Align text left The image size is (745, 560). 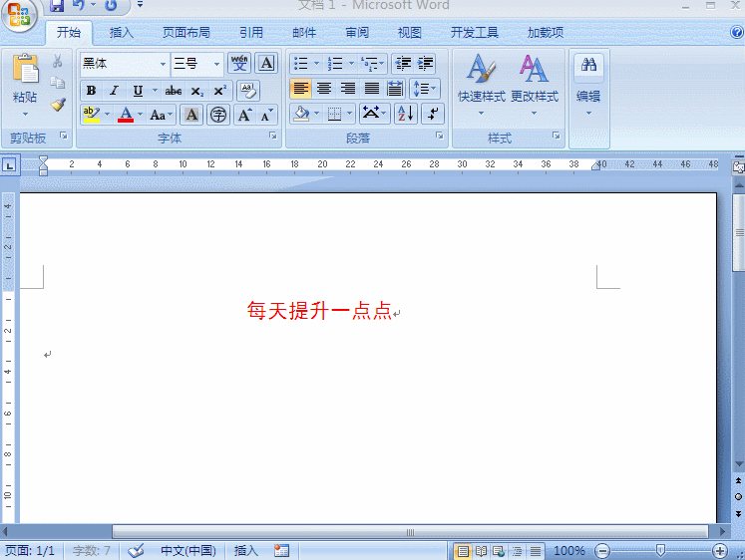click(x=301, y=89)
